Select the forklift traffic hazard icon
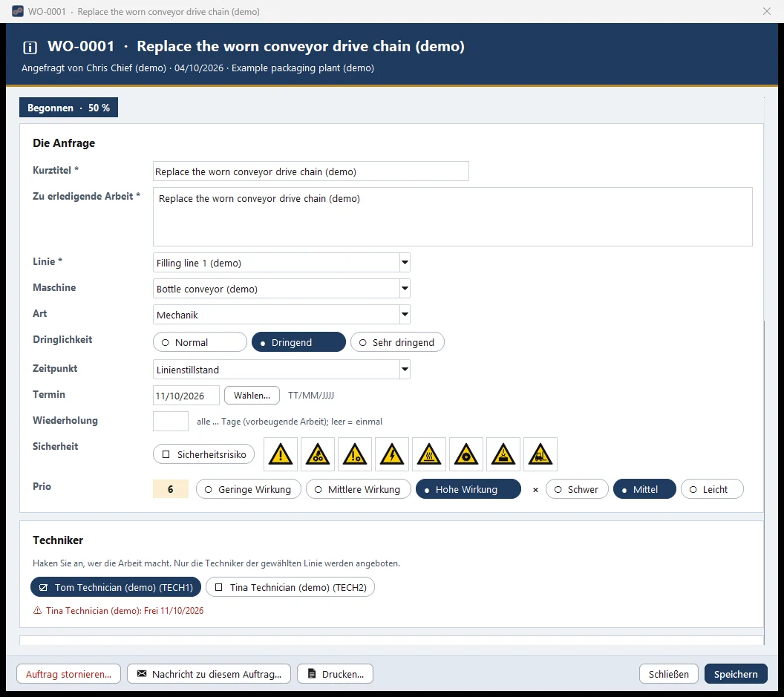Screen dimensions: 784x697 point(540,454)
